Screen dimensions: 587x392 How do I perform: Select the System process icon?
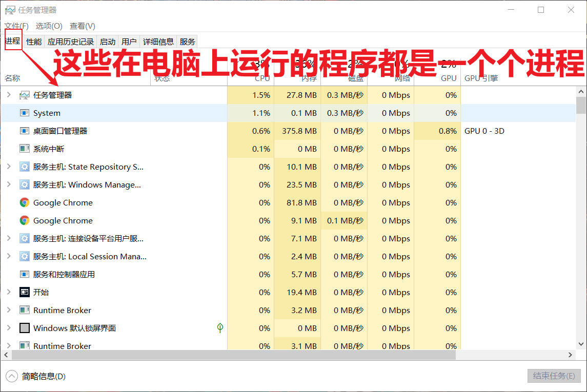pos(24,113)
